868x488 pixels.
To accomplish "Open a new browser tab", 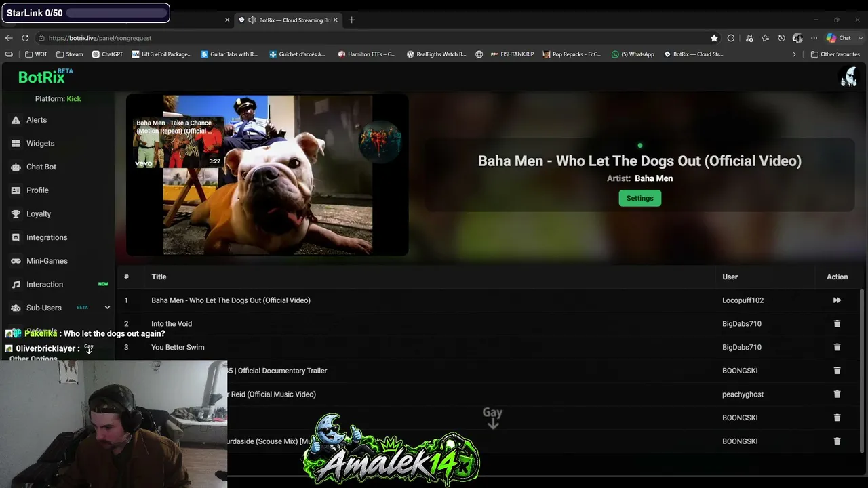I will click(x=351, y=20).
